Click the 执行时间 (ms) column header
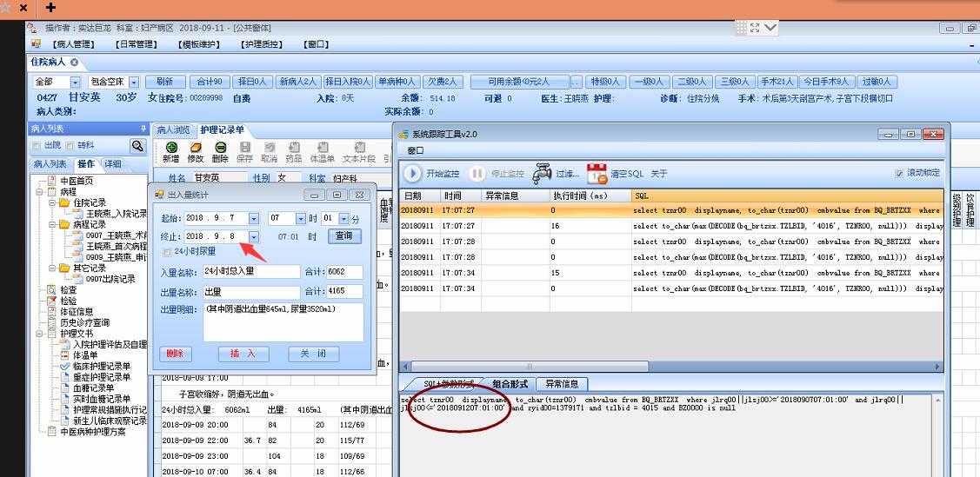980x477 pixels. 590,195
